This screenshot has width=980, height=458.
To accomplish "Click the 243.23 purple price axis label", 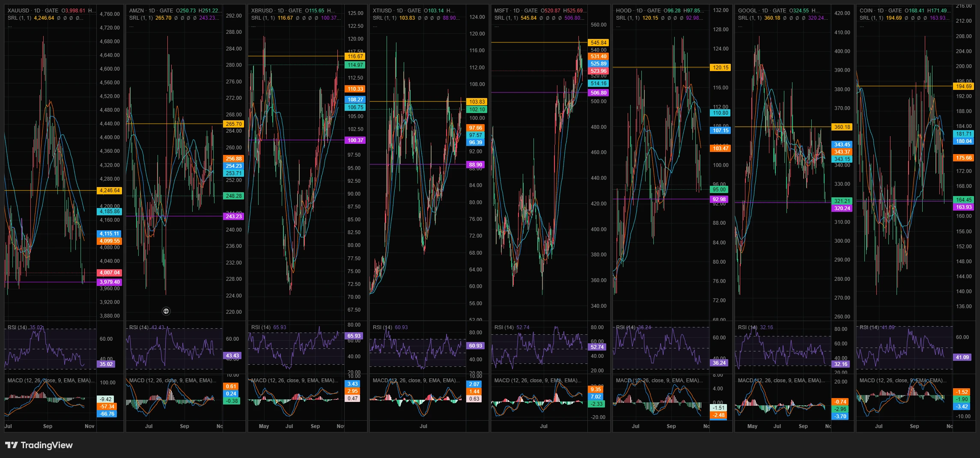I will click(x=234, y=217).
